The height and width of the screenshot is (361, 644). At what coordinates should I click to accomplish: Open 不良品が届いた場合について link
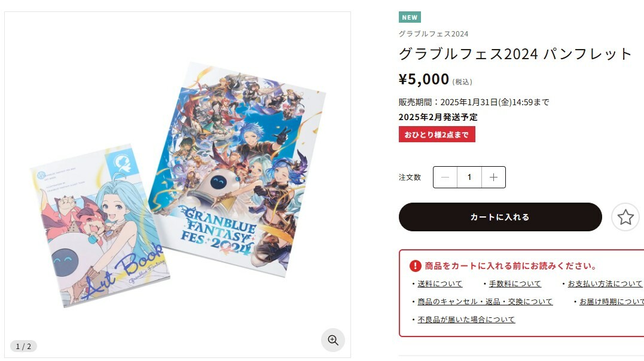pyautogui.click(x=466, y=320)
